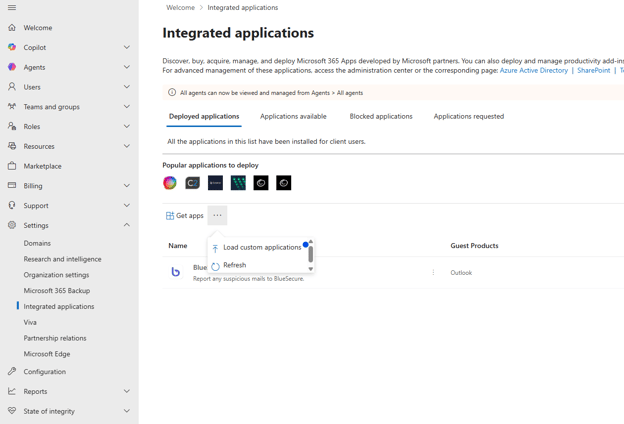Click the Settings gear icon
This screenshot has width=624, height=424.
pos(12,225)
